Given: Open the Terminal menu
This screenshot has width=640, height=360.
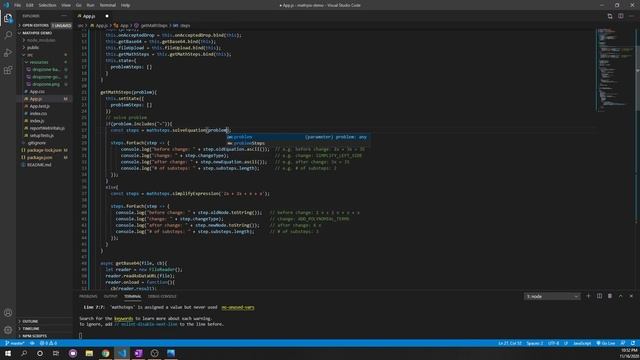Looking at the screenshot, I should pyautogui.click(x=108, y=5).
